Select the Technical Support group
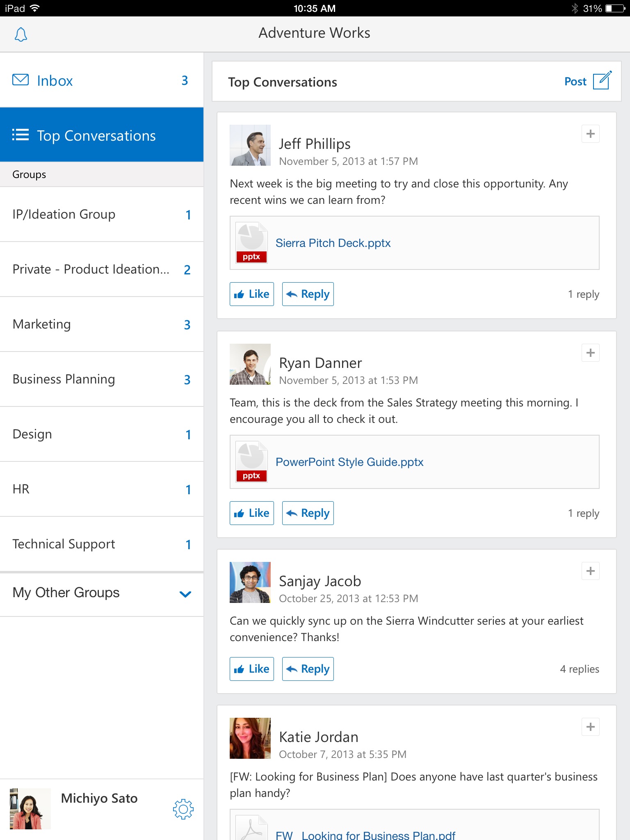The image size is (630, 840). point(64,544)
